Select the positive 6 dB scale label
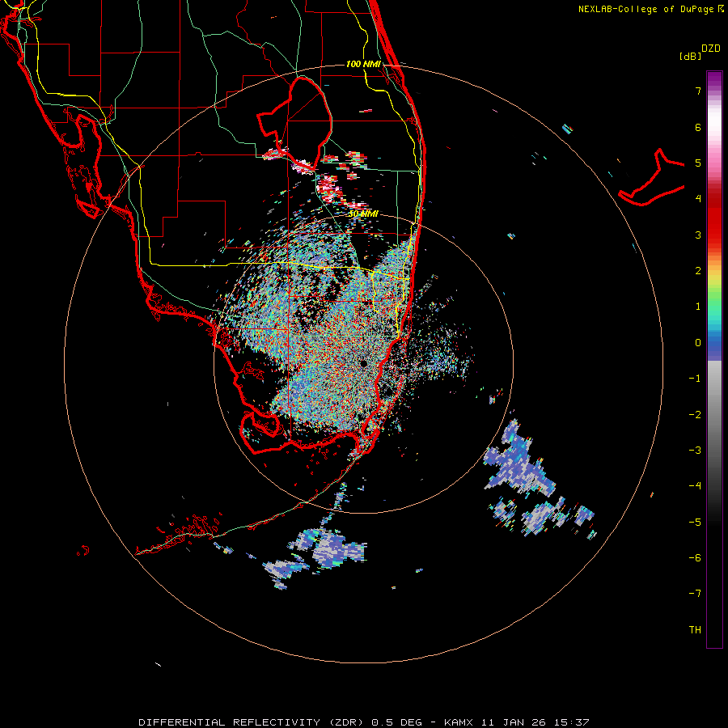The image size is (728, 728). click(x=698, y=127)
